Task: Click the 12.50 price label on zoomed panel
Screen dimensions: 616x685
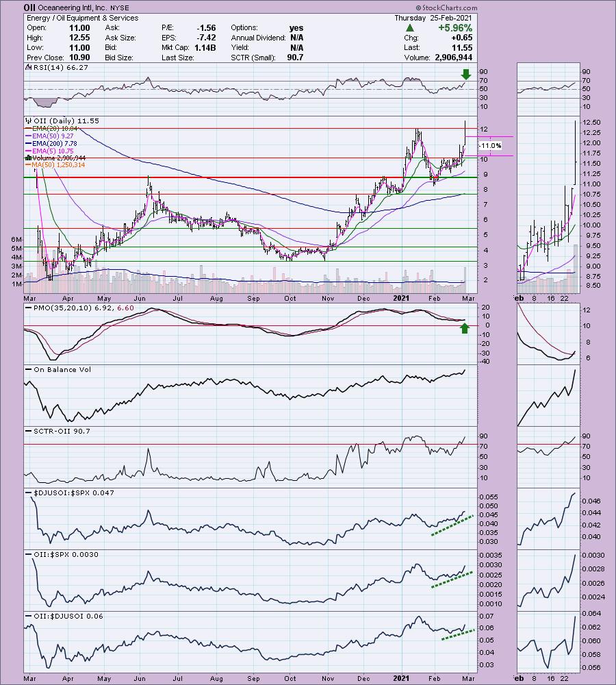Action: coord(591,123)
